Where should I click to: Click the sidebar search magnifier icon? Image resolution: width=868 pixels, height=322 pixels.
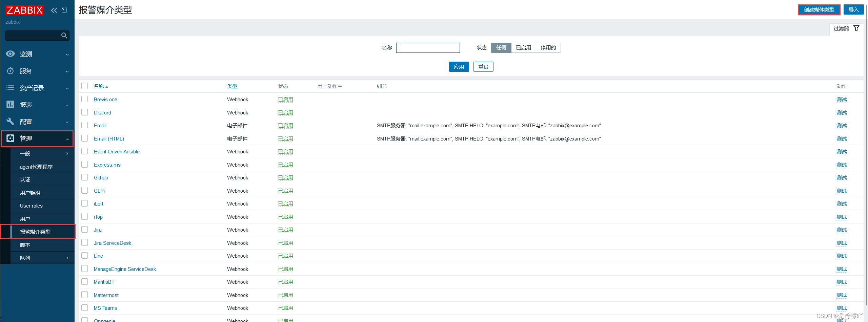tap(64, 36)
